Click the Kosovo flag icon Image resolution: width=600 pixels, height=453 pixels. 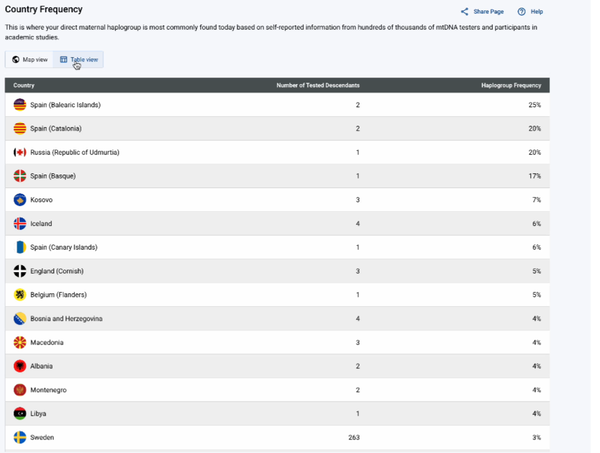(20, 200)
